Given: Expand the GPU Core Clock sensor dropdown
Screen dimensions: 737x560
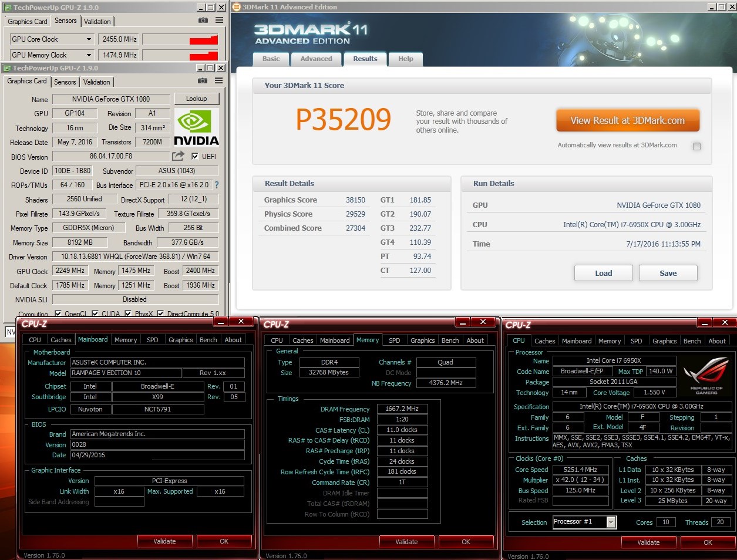Looking at the screenshot, I should click(x=89, y=39).
